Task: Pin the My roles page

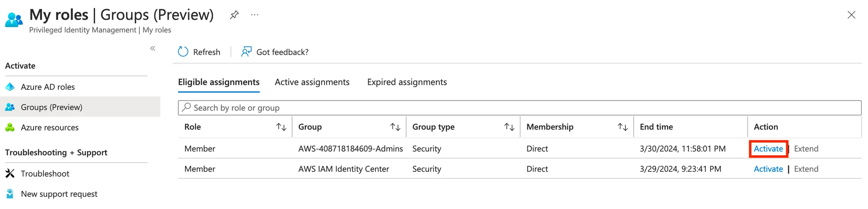Action: coord(234,15)
